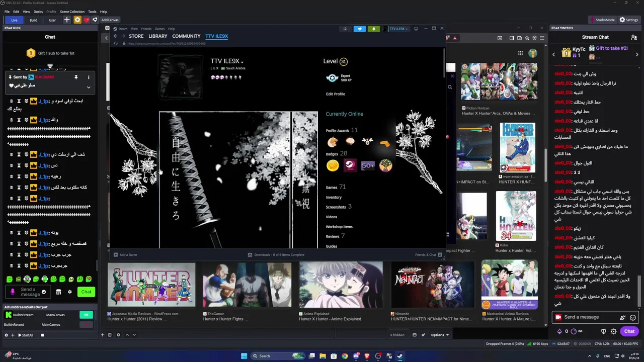Toggle the browser sidebar panel icon
644x362 pixels.
[x=512, y=38]
